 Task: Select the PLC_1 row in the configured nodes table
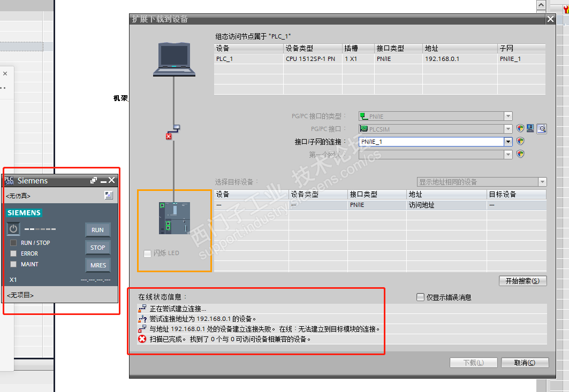[380, 59]
